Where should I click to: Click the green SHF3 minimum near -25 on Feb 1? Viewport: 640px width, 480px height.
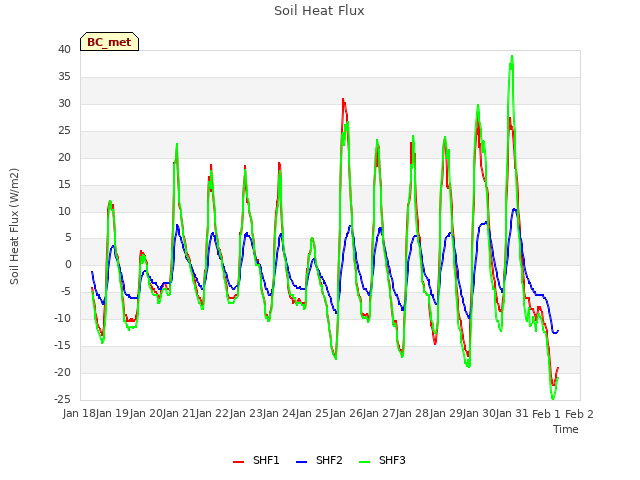point(553,398)
